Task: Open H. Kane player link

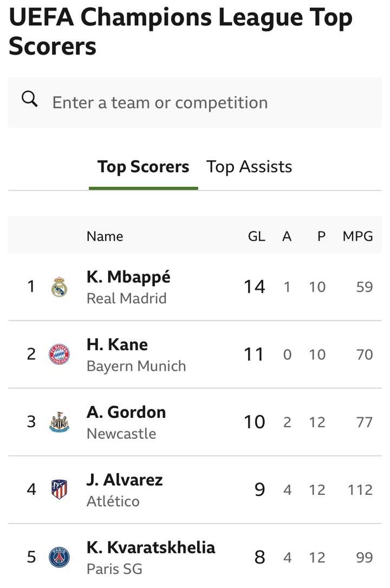Action: coord(117,345)
